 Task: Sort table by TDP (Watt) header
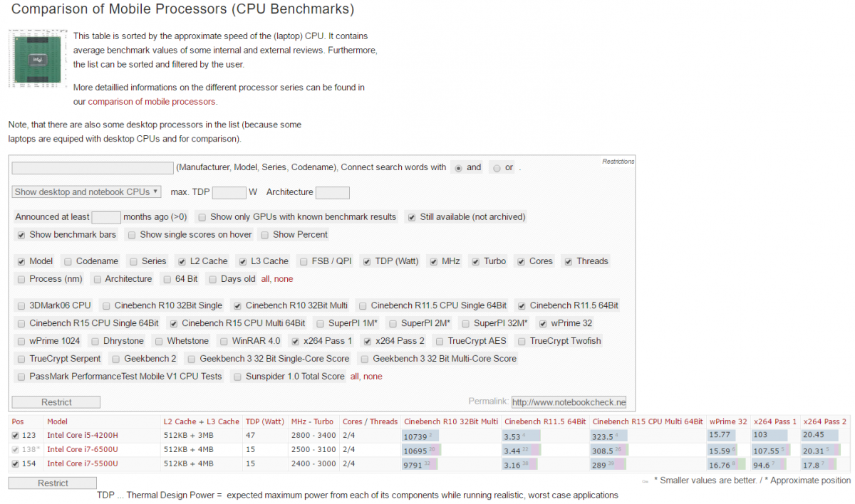tap(266, 421)
